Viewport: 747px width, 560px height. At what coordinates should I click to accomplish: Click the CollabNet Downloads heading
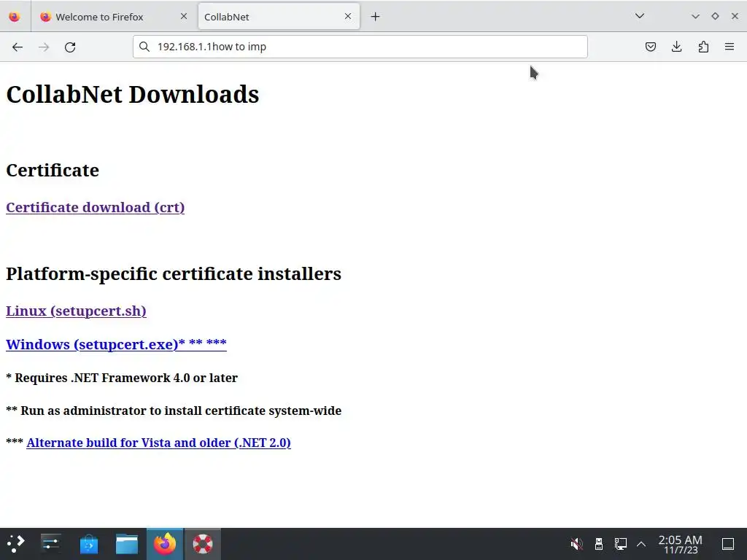click(133, 94)
